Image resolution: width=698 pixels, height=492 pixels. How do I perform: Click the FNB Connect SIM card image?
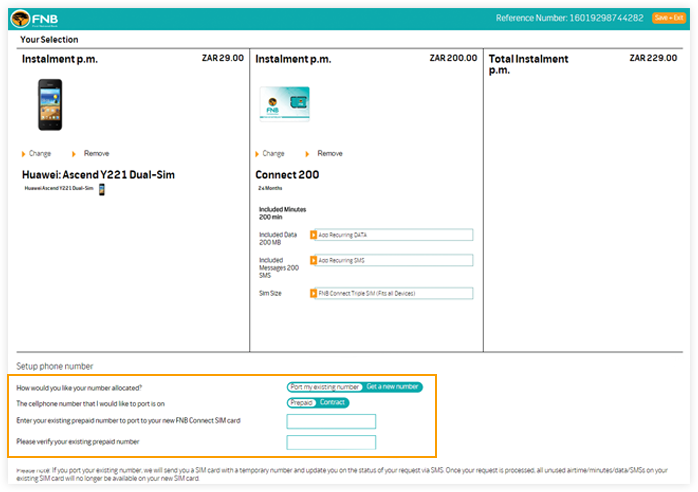(x=284, y=104)
